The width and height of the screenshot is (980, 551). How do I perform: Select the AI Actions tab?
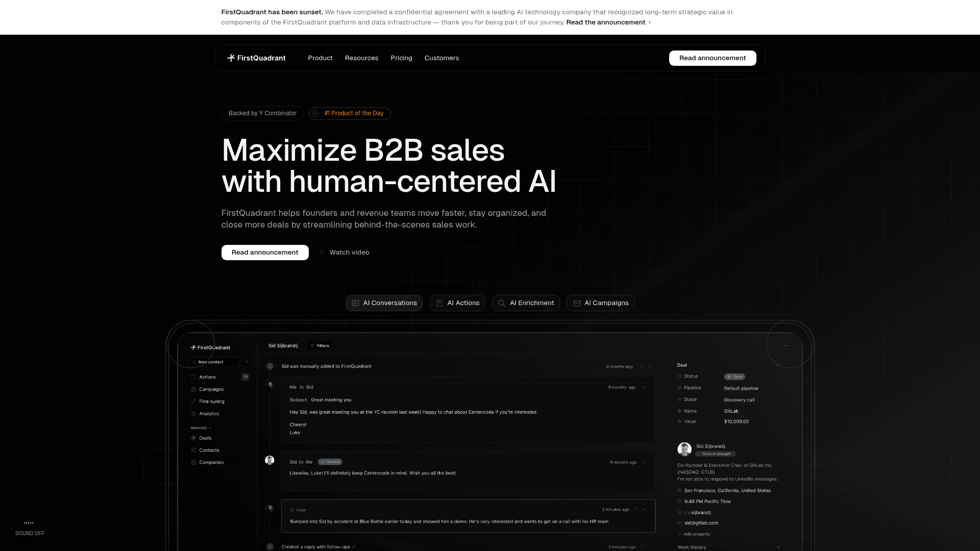pyautogui.click(x=457, y=303)
